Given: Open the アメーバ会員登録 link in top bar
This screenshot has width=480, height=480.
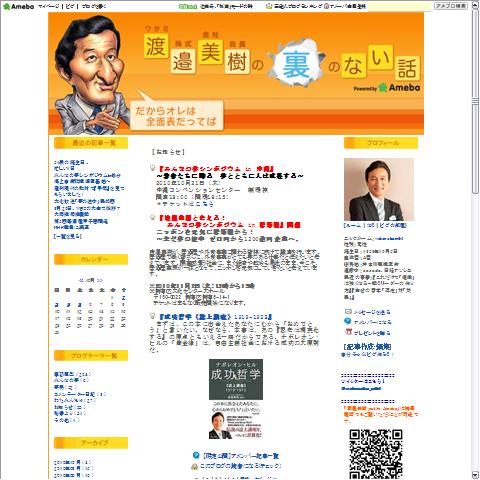Looking at the screenshot, I should [348, 6].
